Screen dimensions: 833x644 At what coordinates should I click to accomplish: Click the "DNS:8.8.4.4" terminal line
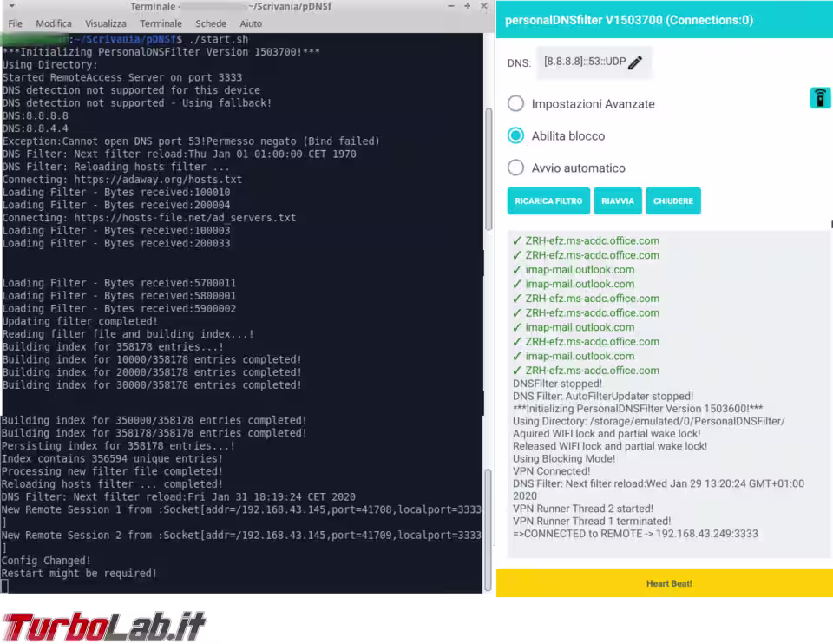click(x=35, y=128)
